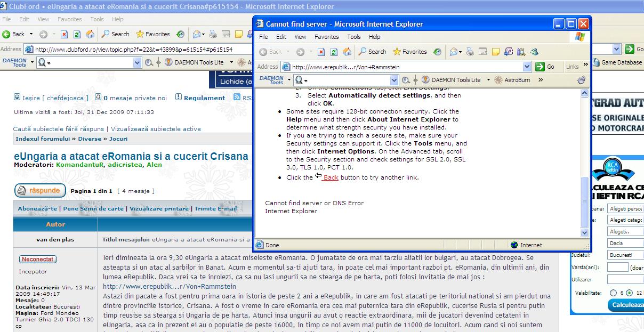Click the Go button beside the erepublik address
Viewport: 644px width, 332px height.
click(545, 67)
